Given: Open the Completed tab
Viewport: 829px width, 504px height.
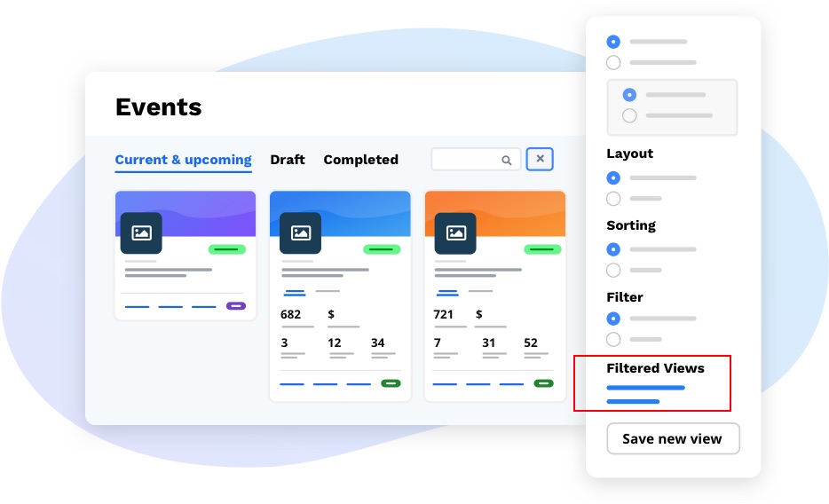Looking at the screenshot, I should pyautogui.click(x=360, y=160).
